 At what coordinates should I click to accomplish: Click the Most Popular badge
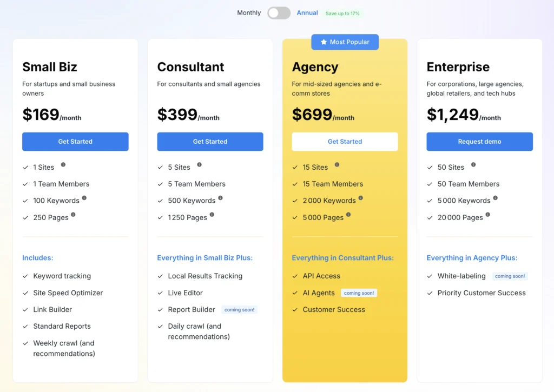(x=345, y=42)
